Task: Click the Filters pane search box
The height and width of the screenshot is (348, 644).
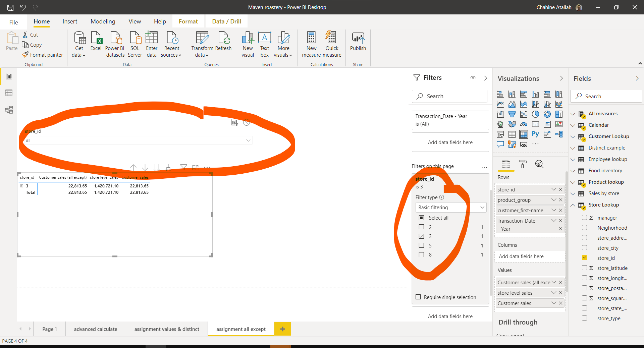Action: [x=449, y=96]
